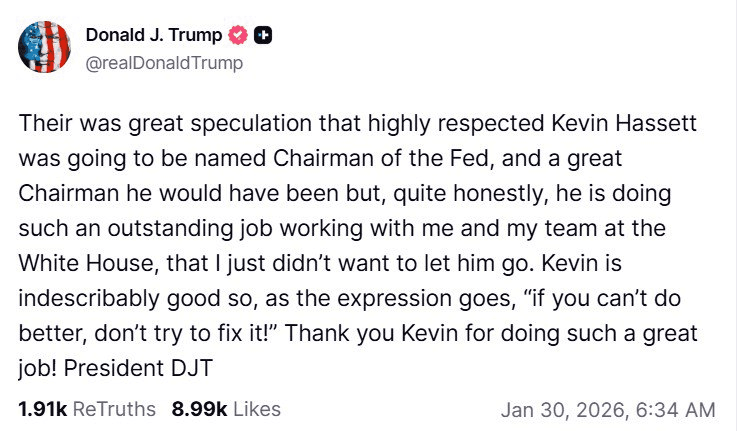This screenshot has height=431, width=737.
Task: View the 8.99k Likes list
Action: click(226, 409)
